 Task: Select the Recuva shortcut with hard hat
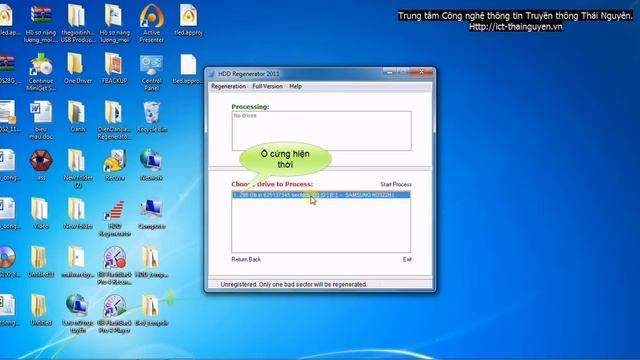point(115,165)
